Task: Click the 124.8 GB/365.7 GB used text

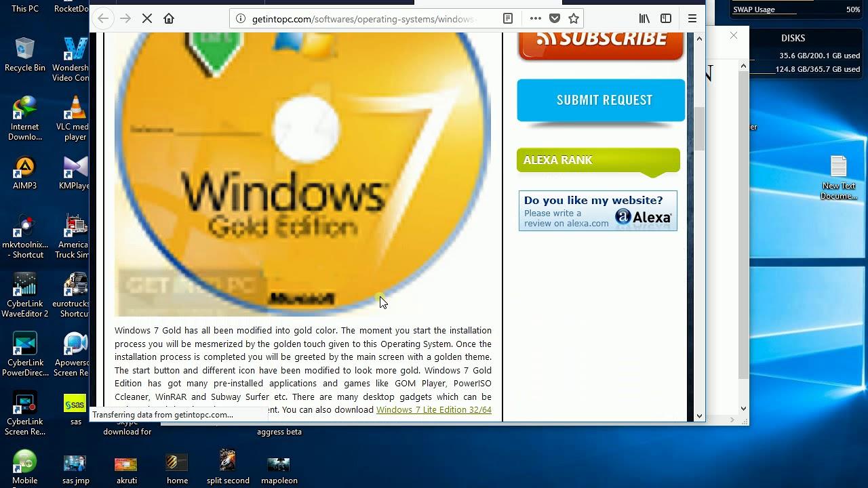Action: pyautogui.click(x=817, y=69)
